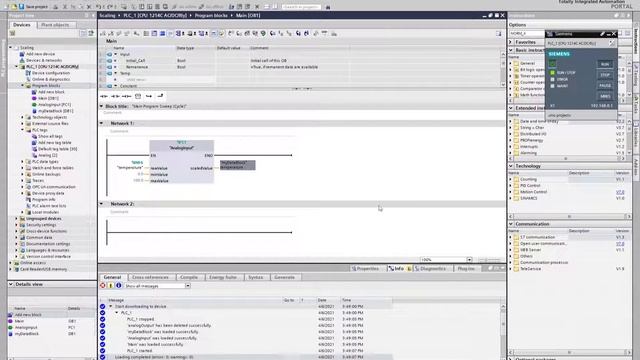Viewport: 640px width, 360px height.
Task: Open Devices & networks in project tree
Action: tap(40, 60)
